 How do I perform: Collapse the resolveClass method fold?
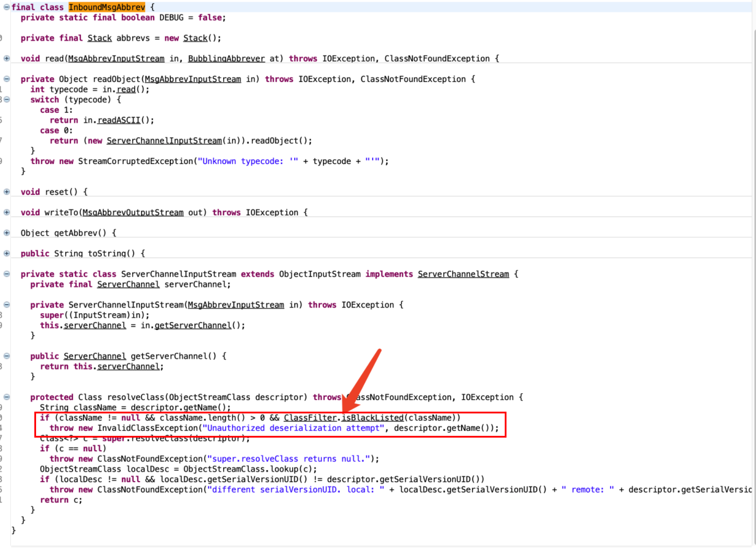[7, 397]
